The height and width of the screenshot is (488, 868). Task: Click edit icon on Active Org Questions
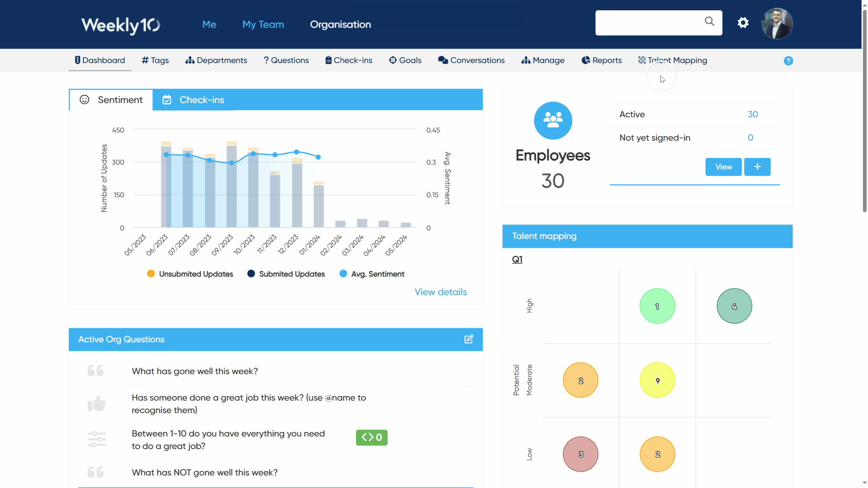[x=468, y=339]
